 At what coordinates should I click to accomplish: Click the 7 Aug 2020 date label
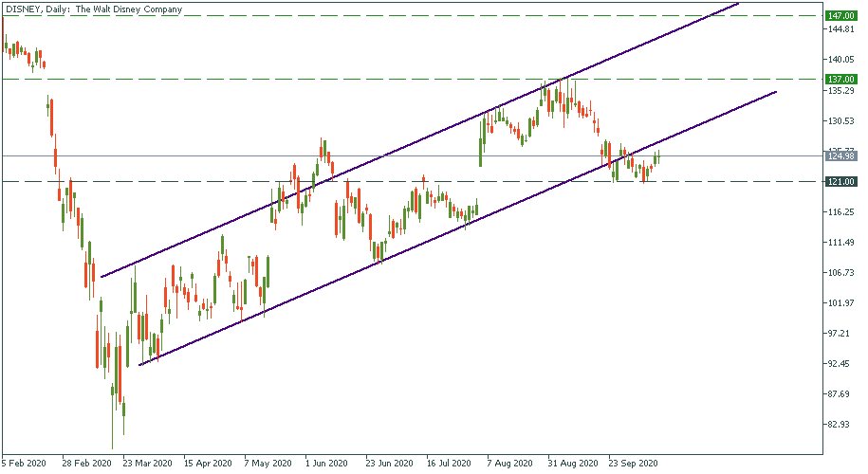(x=510, y=465)
